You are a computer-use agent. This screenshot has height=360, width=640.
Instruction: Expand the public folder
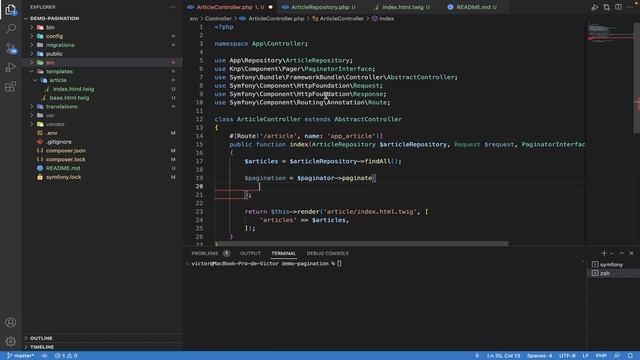pyautogui.click(x=31, y=54)
